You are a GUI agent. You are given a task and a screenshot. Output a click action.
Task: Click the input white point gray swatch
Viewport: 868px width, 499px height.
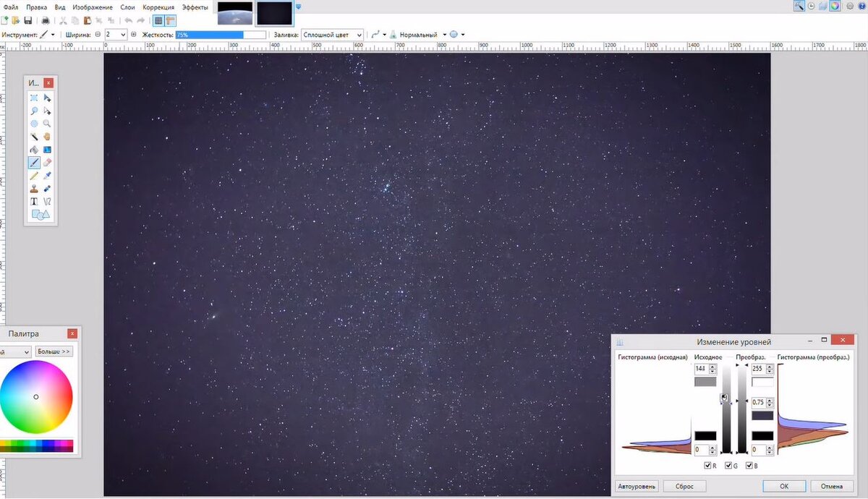pos(705,382)
